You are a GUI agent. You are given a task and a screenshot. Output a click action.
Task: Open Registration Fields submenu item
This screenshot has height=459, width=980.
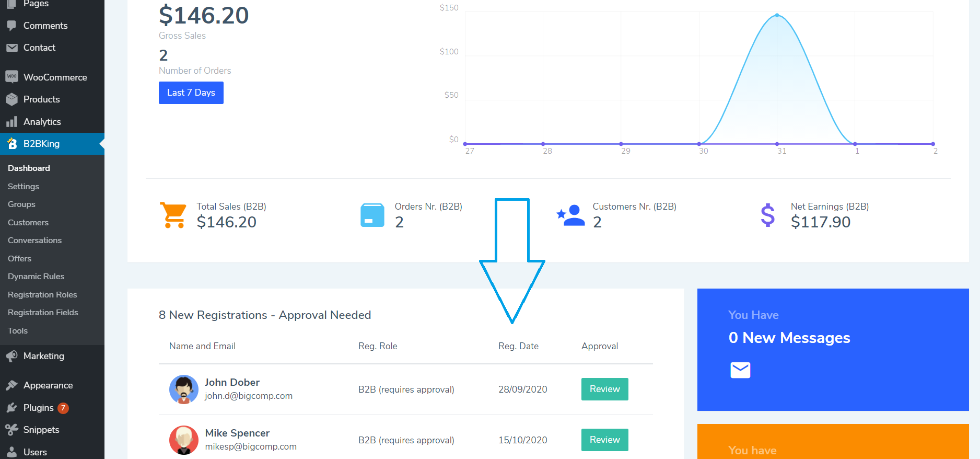[43, 313]
